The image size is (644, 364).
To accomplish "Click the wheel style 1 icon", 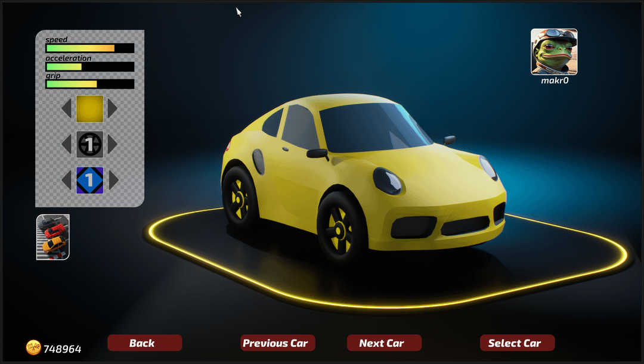I will [x=89, y=144].
